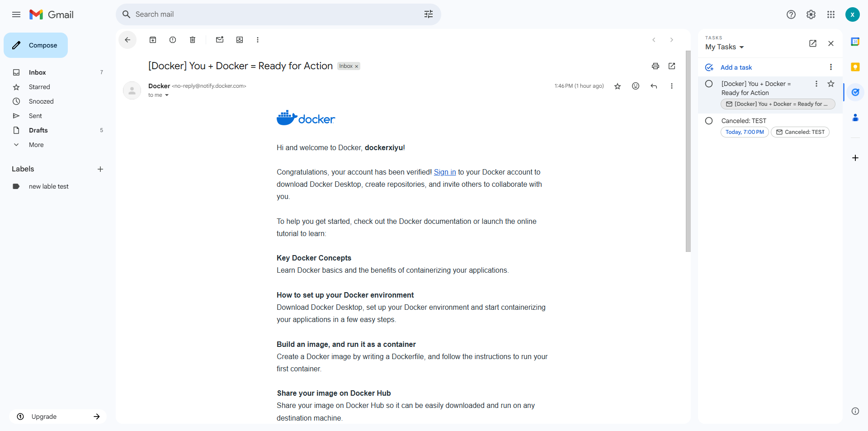Open email in new window
868x431 pixels.
coord(672,66)
